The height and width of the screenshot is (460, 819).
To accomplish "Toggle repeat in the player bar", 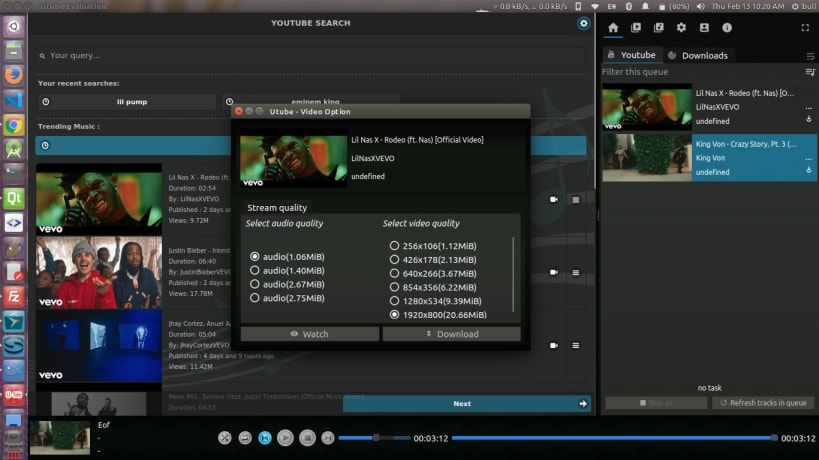I will pos(245,438).
